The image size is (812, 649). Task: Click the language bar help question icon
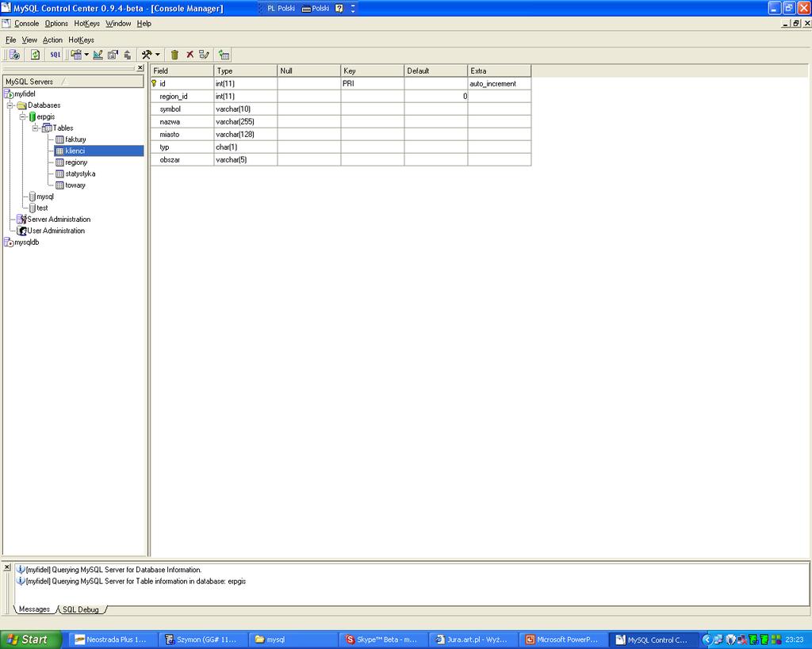[339, 8]
